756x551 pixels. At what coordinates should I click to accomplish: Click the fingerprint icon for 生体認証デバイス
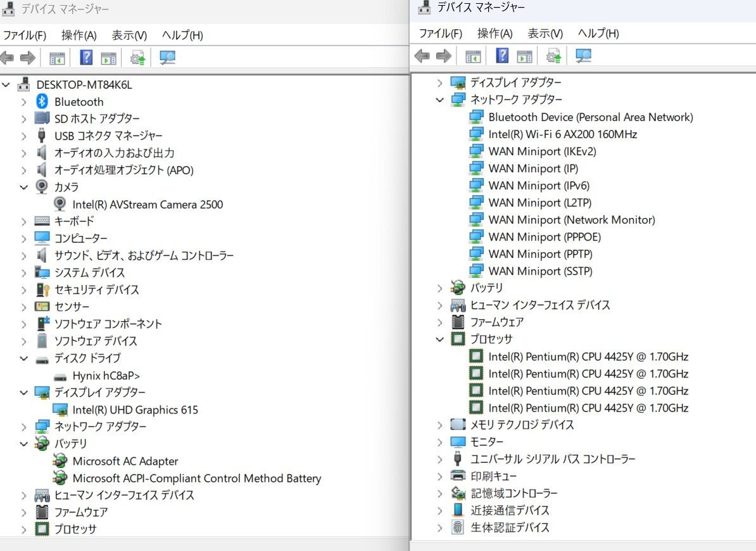pos(458,527)
